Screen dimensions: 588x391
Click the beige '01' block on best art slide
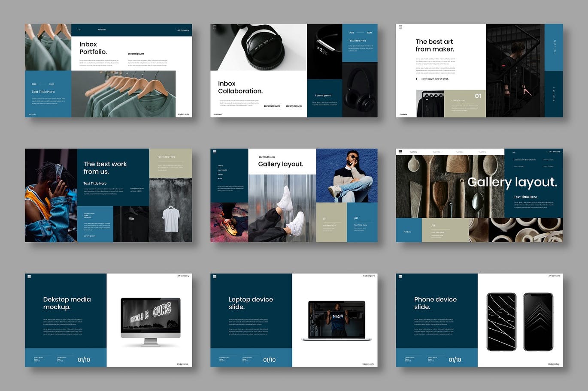point(465,103)
